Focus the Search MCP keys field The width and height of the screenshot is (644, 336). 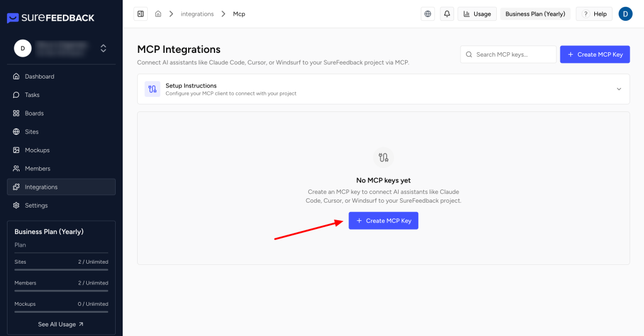click(508, 54)
